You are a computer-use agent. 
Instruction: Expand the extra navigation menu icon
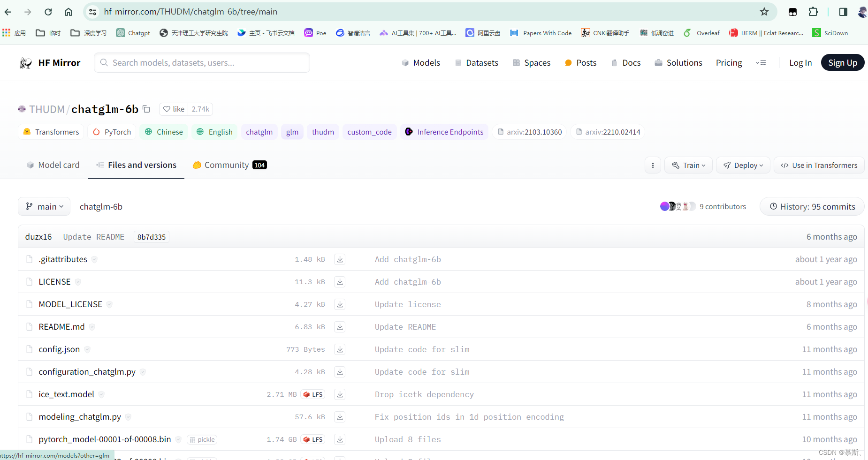click(x=761, y=63)
